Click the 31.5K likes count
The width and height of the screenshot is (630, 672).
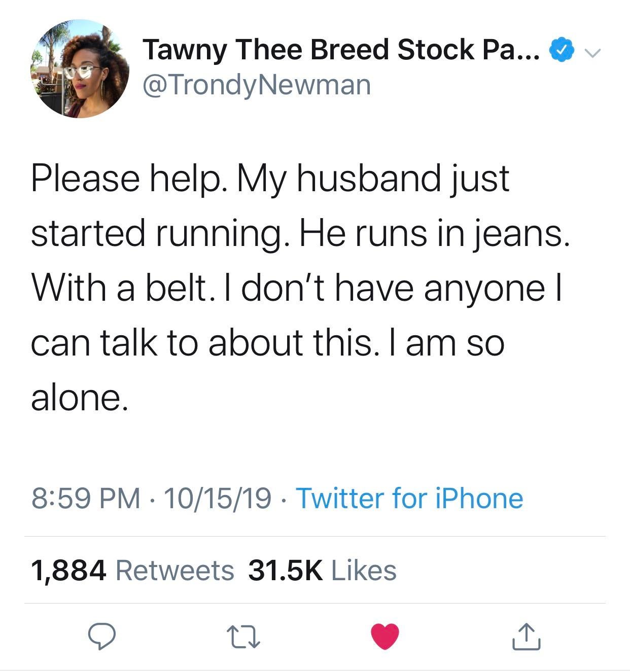285,570
